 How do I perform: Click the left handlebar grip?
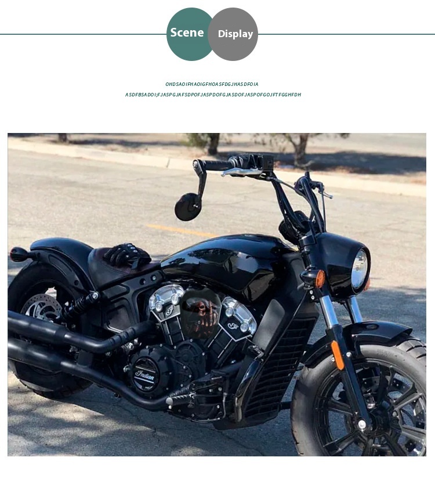click(217, 165)
